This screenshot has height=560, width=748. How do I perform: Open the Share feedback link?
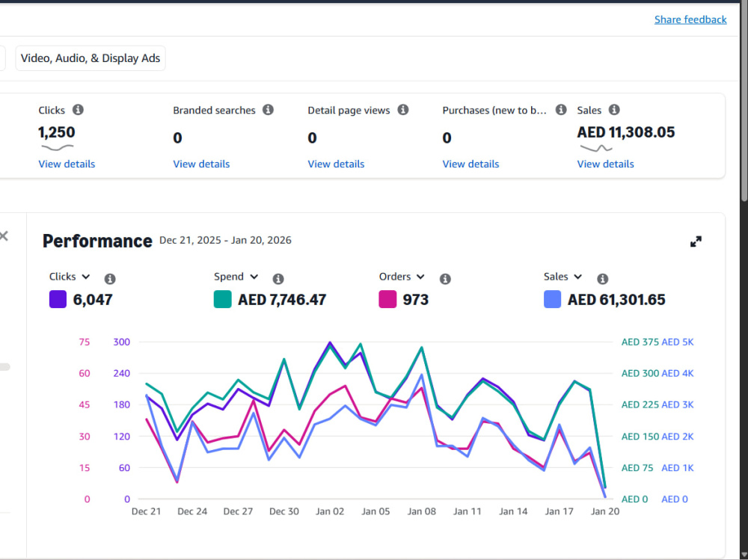pyautogui.click(x=690, y=19)
